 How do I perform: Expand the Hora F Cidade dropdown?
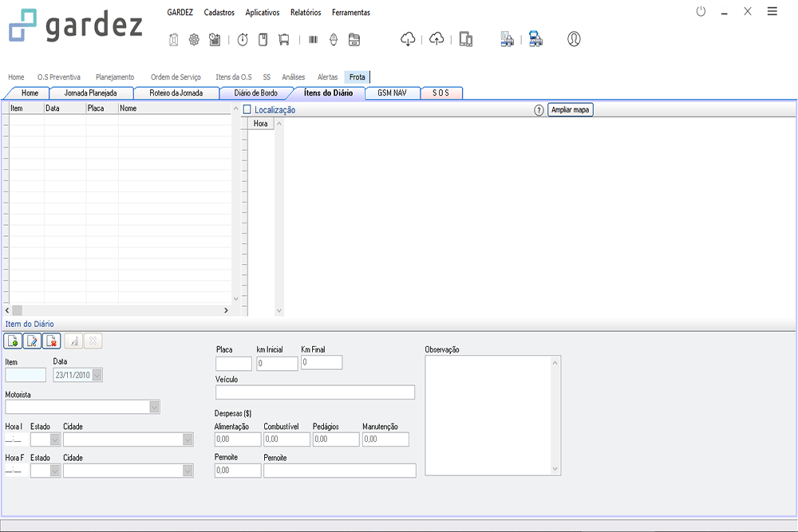tap(188, 471)
